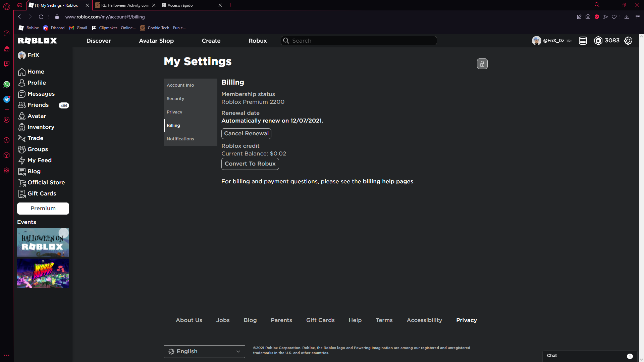Open the Halloween on Roblox event thumbnail

point(43,242)
